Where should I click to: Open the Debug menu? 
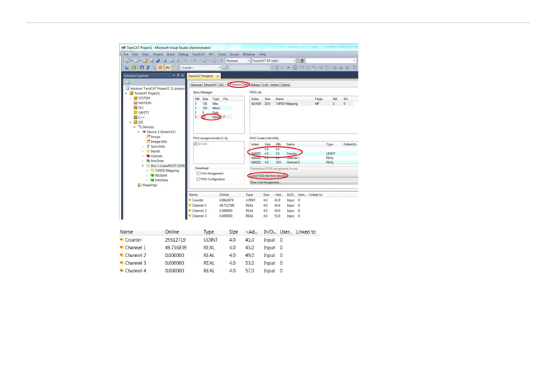coord(183,54)
